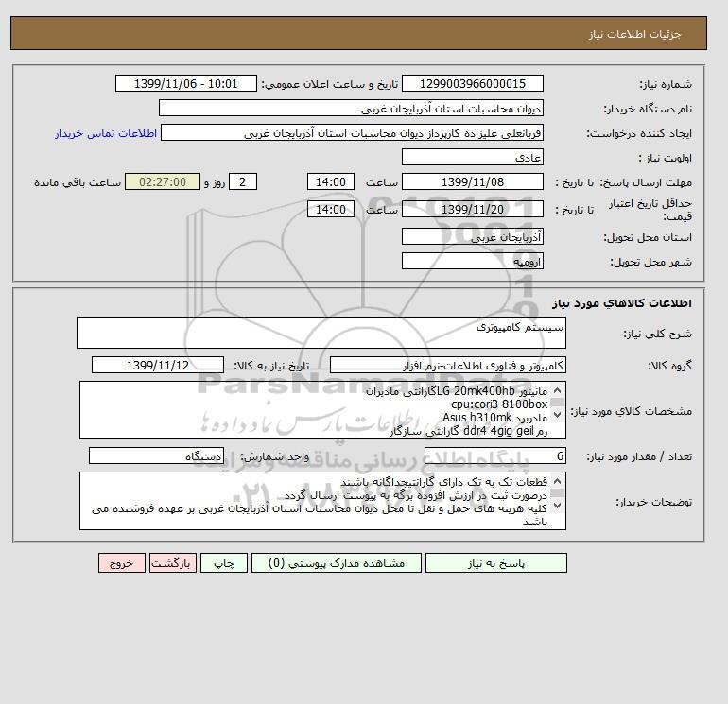Select text line مادربرد Asus h310mk

pos(494,418)
